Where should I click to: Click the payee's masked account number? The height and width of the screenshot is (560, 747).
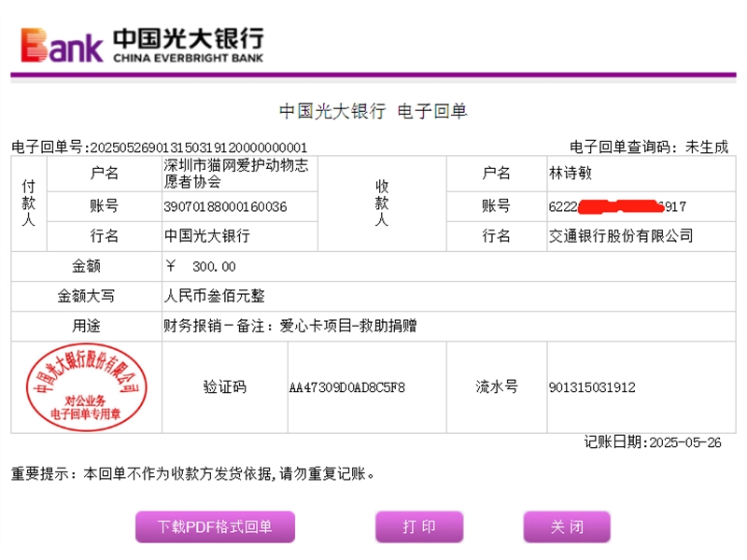(x=617, y=206)
